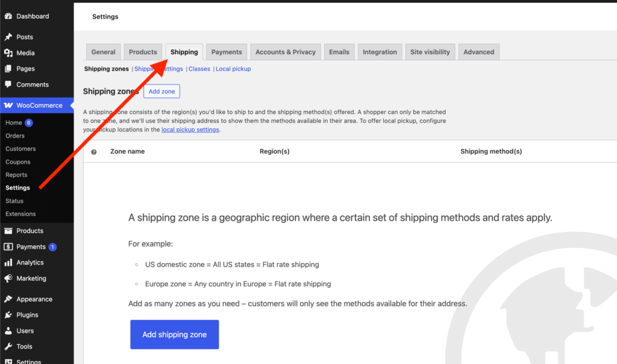Select WooCommerce in the sidebar

[x=39, y=105]
